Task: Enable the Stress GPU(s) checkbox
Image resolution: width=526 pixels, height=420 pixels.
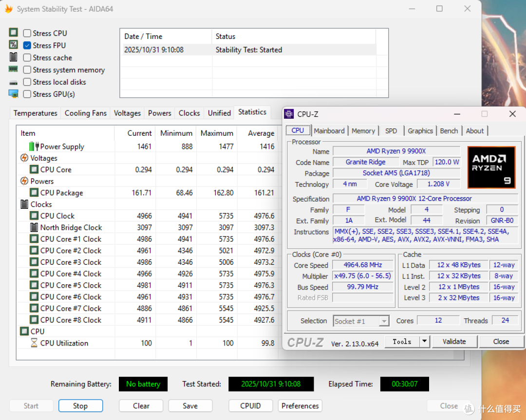Action: point(27,94)
